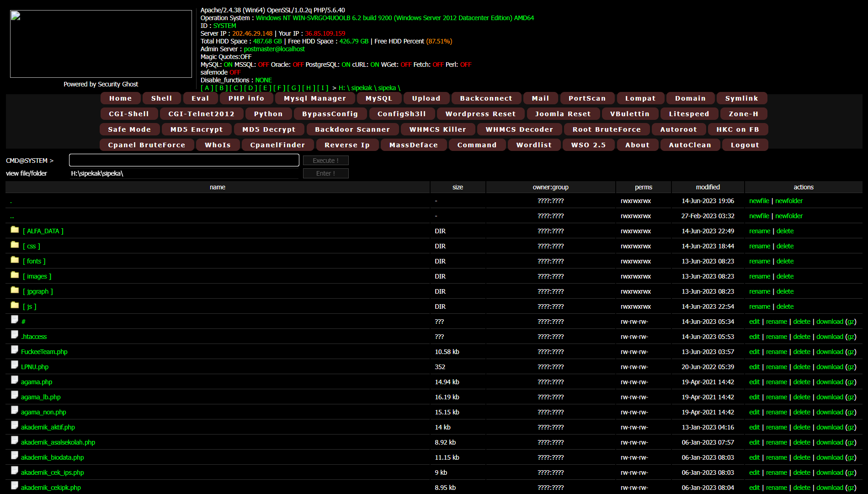
Task: Click newfolder in the '..' row
Action: [x=789, y=216]
